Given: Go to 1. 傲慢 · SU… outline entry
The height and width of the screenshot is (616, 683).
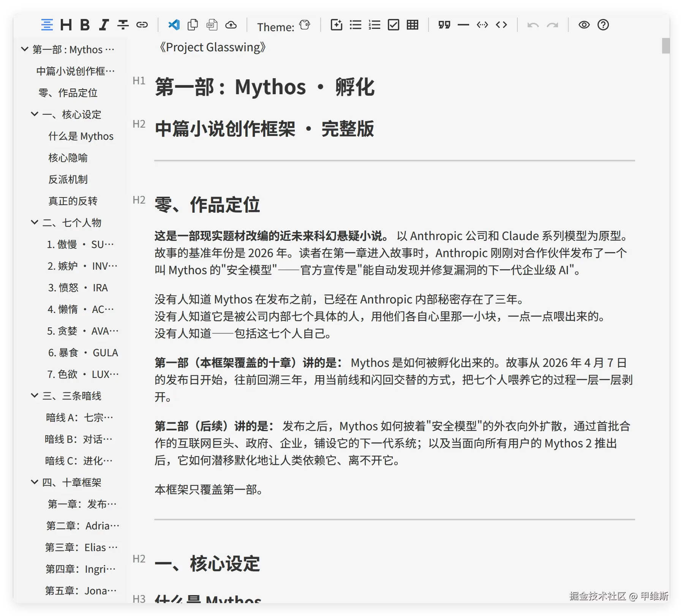Looking at the screenshot, I should point(81,244).
